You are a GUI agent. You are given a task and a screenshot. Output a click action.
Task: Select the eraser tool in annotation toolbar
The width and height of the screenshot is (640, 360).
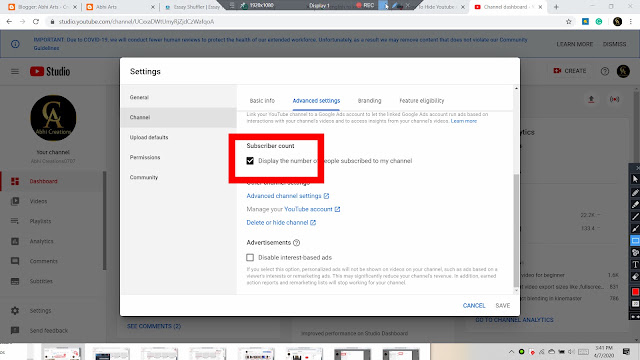pyautogui.click(x=635, y=277)
